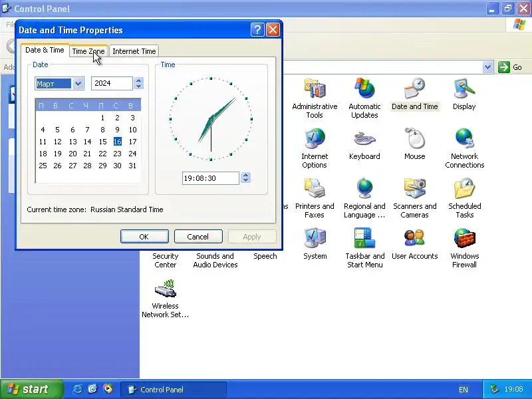Image resolution: width=532 pixels, height=399 pixels.
Task: Click the green Go arrow button
Action: pos(504,67)
